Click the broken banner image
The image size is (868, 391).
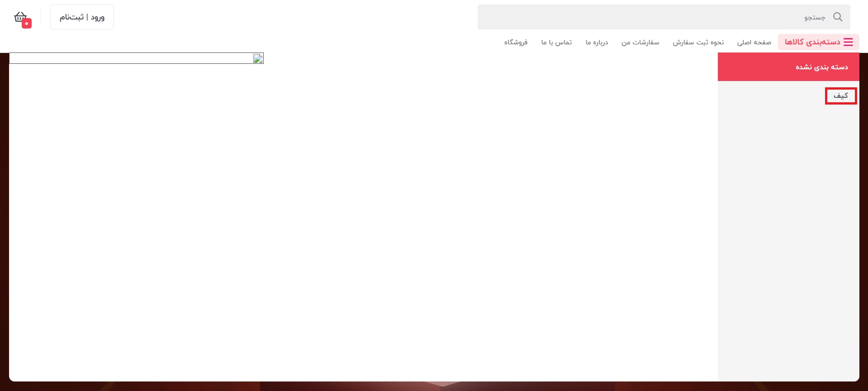[136, 58]
